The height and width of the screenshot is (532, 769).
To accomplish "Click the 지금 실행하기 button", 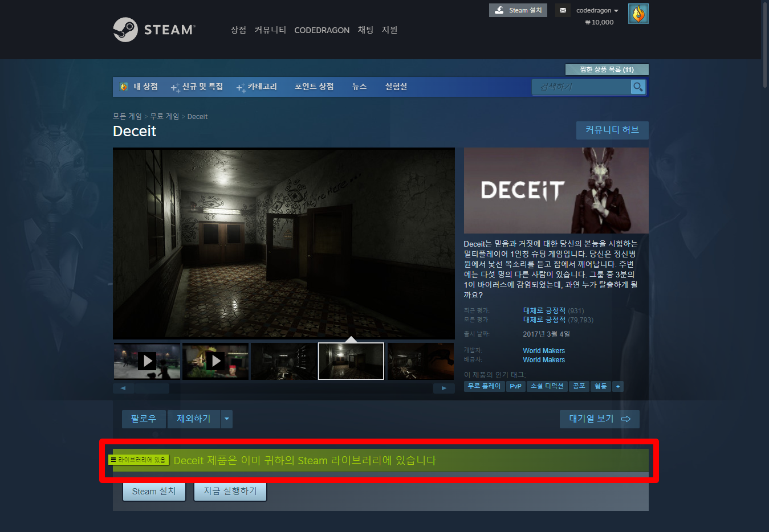I will (230, 492).
